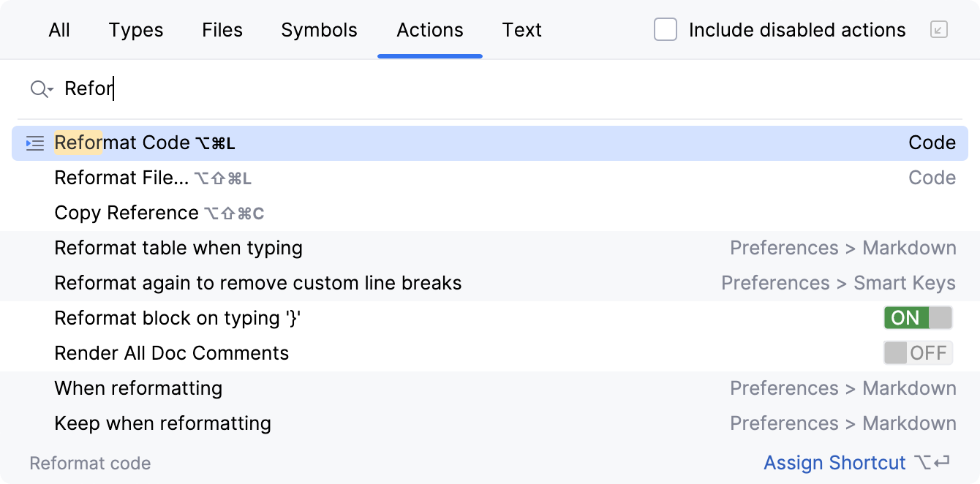Turn off Reformat block on typing '}'

(x=917, y=317)
